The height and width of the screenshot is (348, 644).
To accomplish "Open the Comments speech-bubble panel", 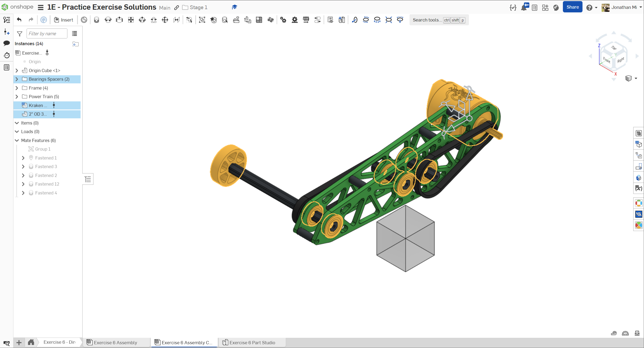I will 7,43.
